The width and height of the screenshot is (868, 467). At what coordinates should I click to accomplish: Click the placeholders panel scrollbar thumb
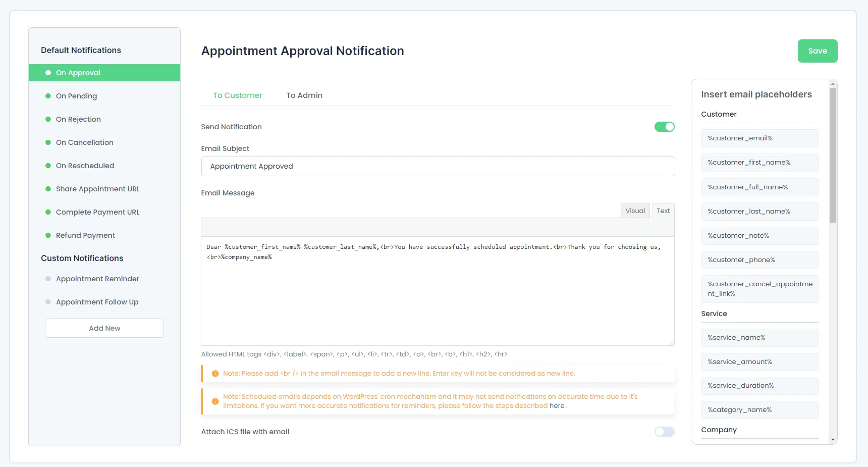pos(833,155)
